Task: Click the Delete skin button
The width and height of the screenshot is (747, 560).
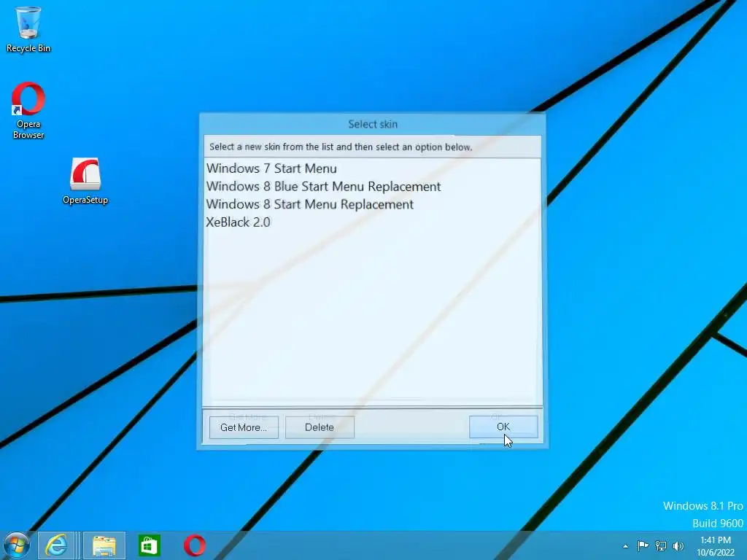Action: (320, 427)
